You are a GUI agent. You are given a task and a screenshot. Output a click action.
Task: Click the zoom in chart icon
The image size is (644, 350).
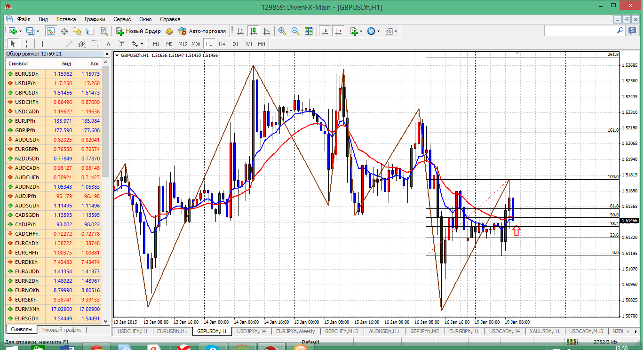282,31
